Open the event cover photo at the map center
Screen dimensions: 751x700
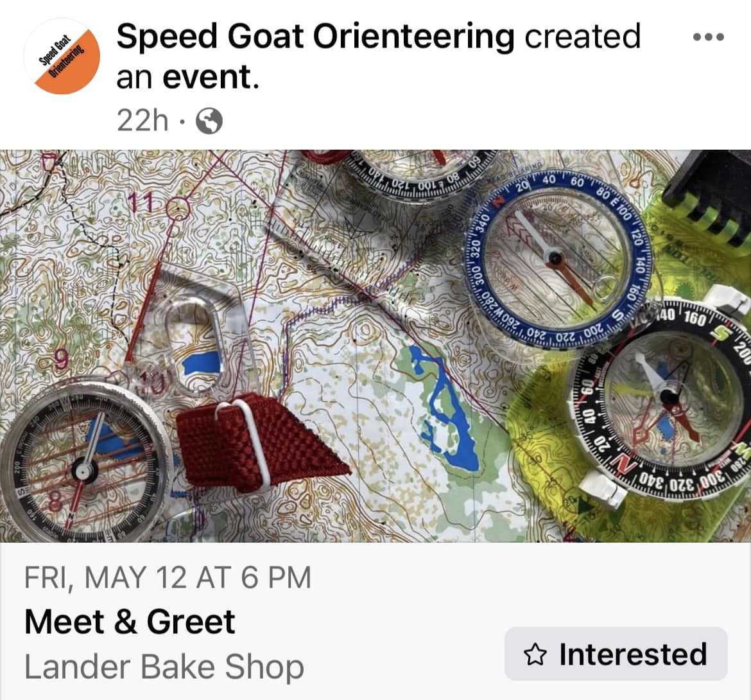tap(376, 346)
